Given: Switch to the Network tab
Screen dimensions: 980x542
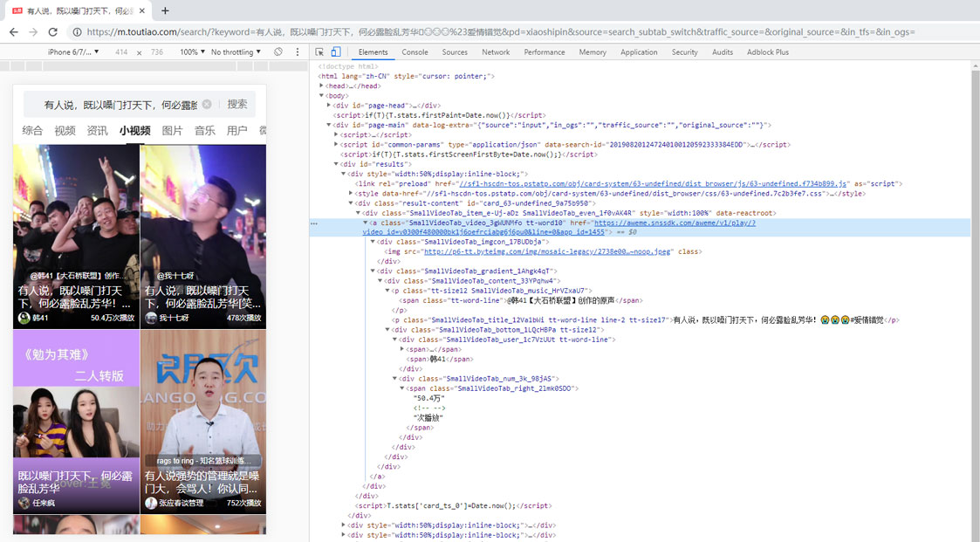Looking at the screenshot, I should pyautogui.click(x=496, y=52).
